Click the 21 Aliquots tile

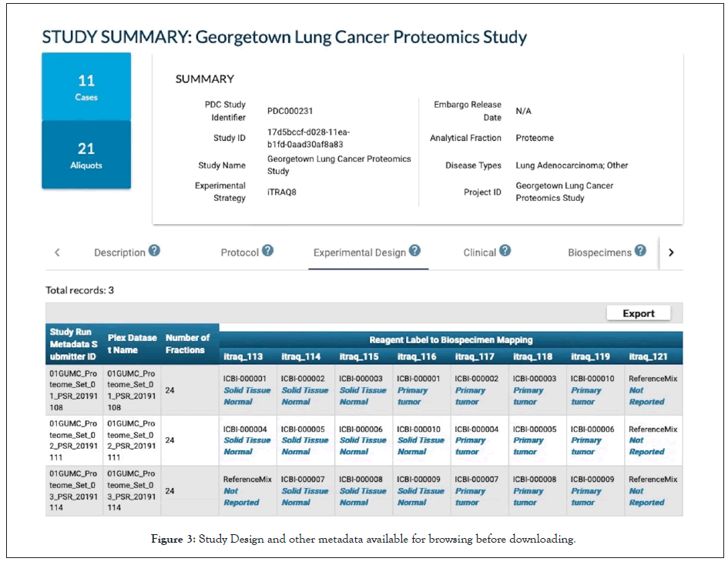coord(86,155)
